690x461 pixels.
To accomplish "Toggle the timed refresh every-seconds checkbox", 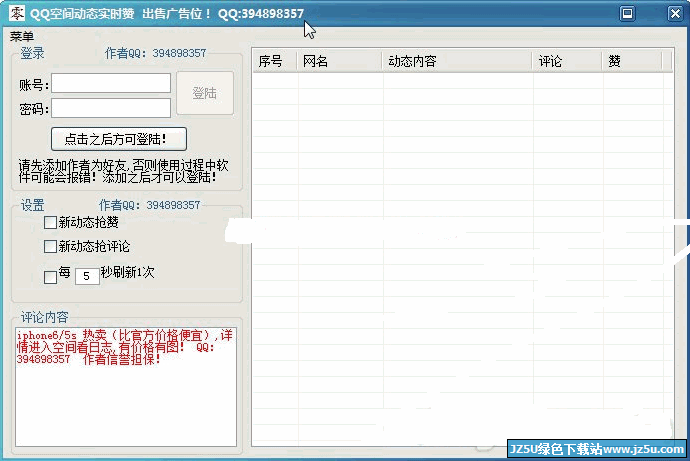I will click(x=50, y=277).
